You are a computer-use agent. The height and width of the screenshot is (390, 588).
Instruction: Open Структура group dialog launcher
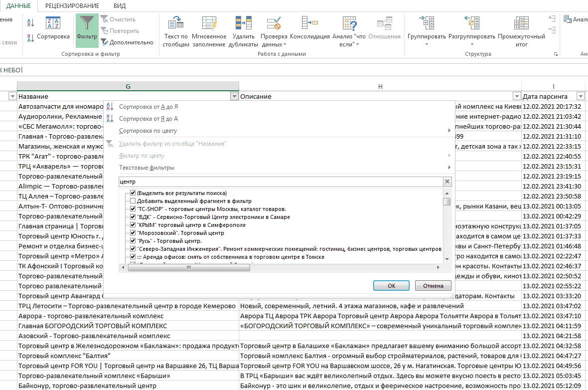[x=556, y=54]
